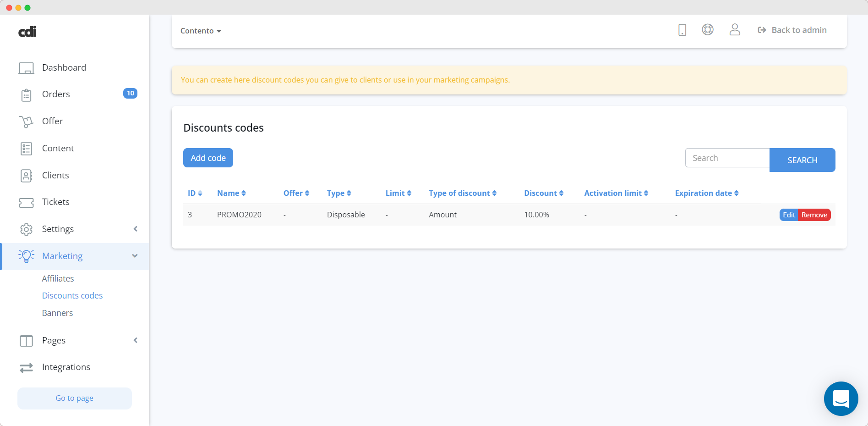
Task: Sort by Expiration date column
Action: coord(707,193)
